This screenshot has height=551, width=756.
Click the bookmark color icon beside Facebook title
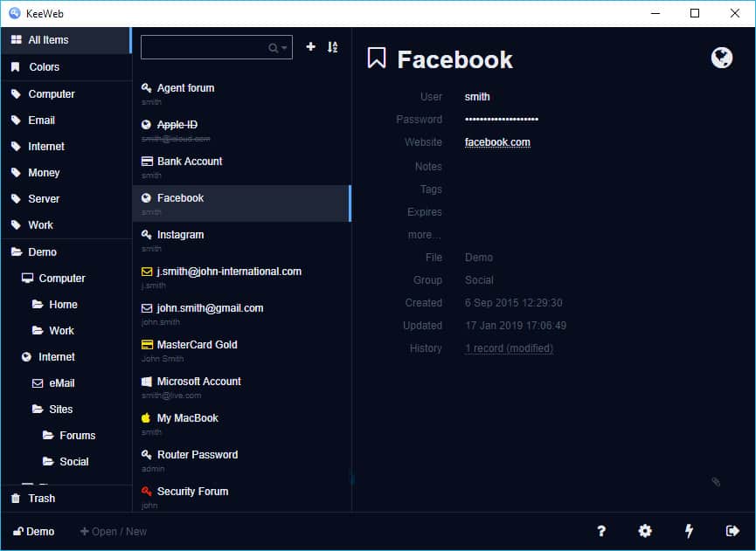point(377,58)
